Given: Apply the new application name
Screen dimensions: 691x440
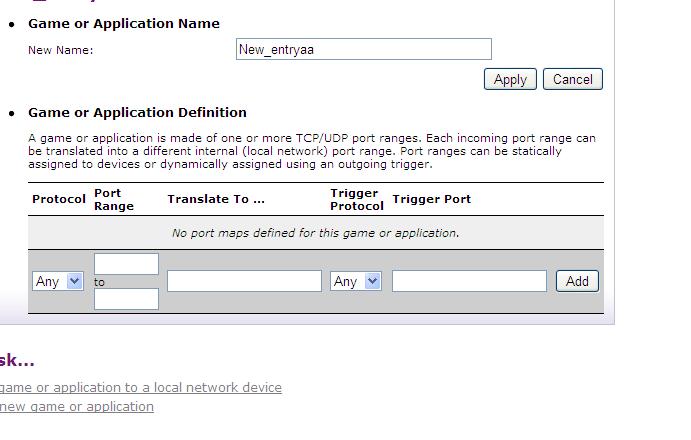Looking at the screenshot, I should 510,79.
